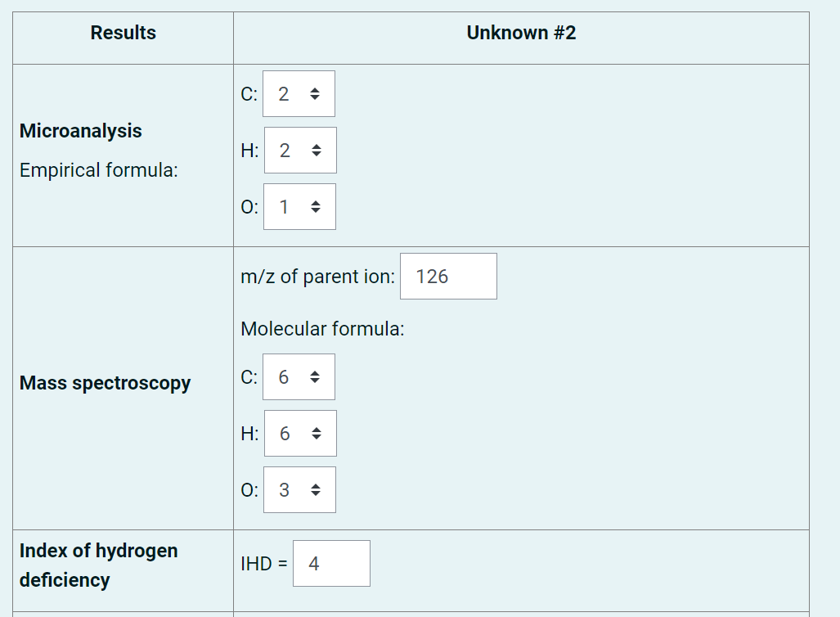Select the IHD value field
The width and height of the screenshot is (840, 617).
tap(331, 563)
